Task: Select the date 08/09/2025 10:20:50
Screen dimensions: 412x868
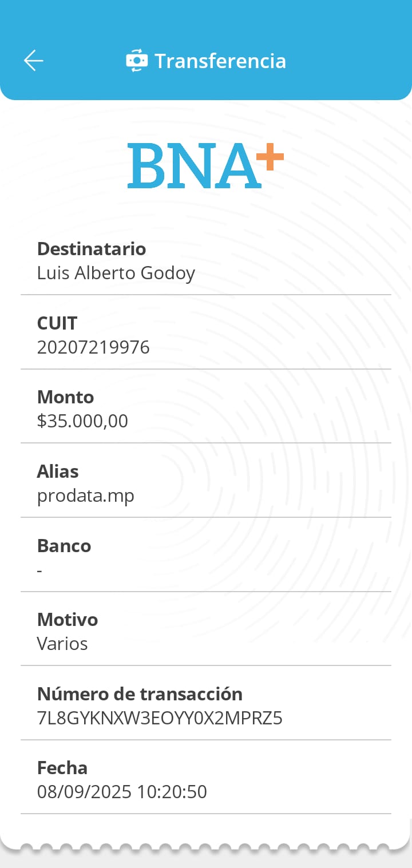Action: pyautogui.click(x=122, y=792)
